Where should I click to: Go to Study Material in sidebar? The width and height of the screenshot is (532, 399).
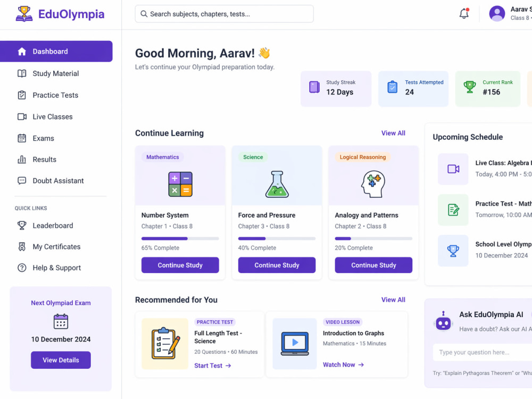pyautogui.click(x=56, y=73)
